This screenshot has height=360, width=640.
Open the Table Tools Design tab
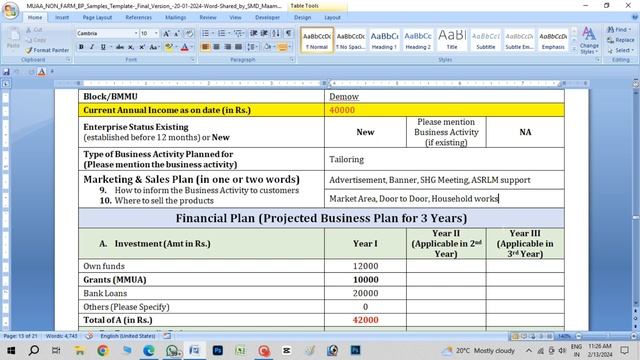302,17
